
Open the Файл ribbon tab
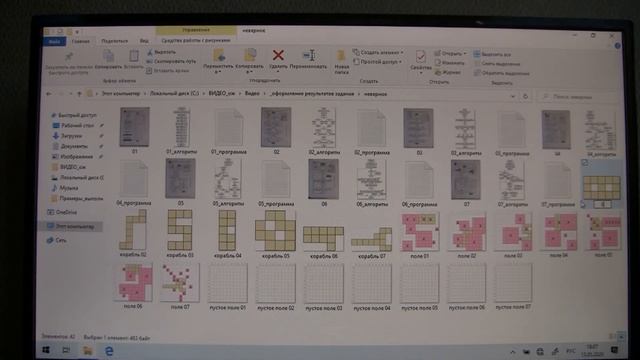54,41
